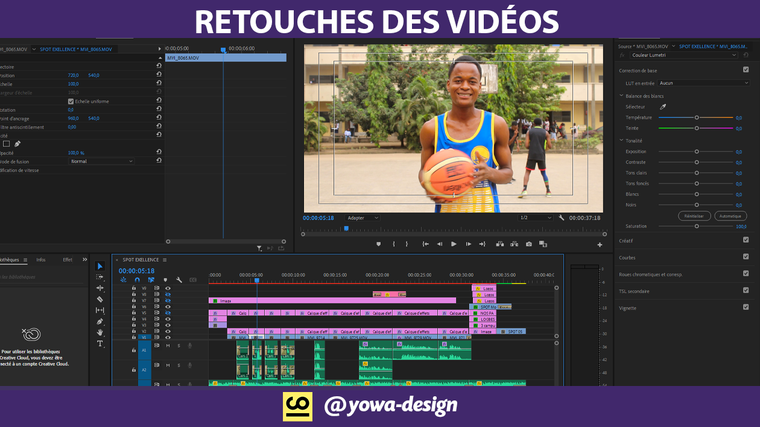Open comparison view in Program monitor
Image resolution: width=760 pixels, height=427 pixels.
click(x=543, y=244)
